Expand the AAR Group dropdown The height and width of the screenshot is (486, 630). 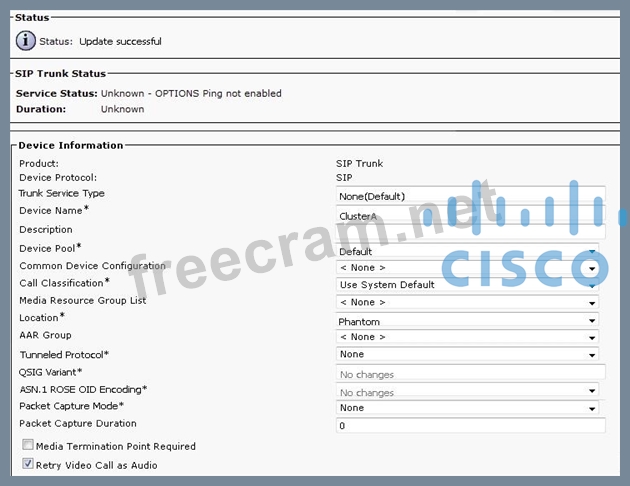(x=467, y=337)
